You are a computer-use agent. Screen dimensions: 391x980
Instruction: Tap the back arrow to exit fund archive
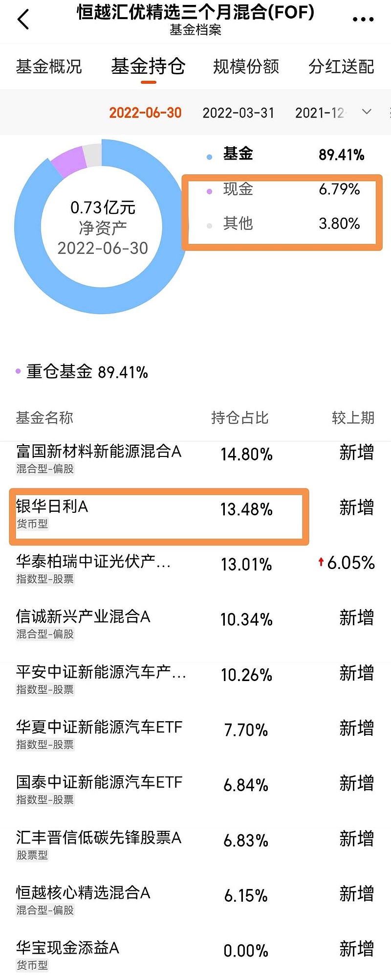(x=23, y=19)
